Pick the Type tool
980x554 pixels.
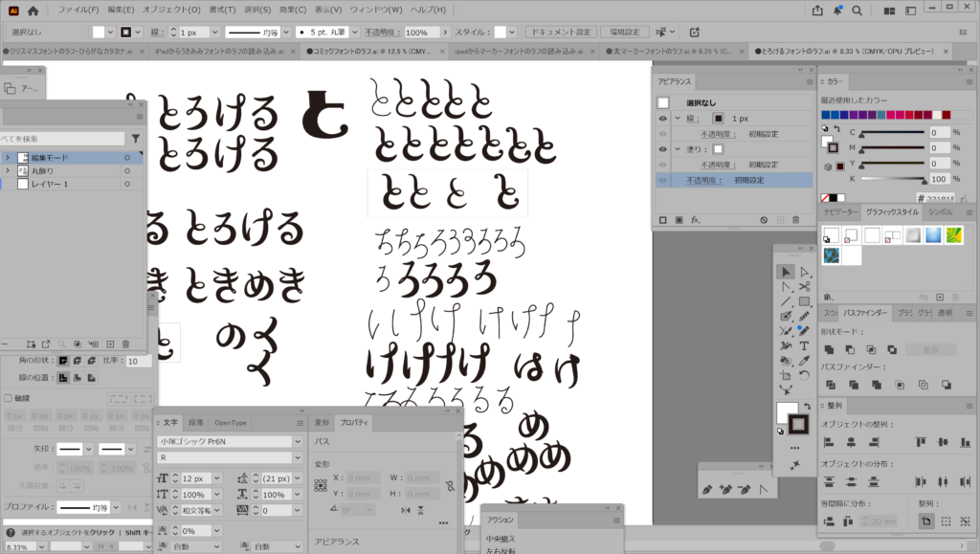(804, 345)
